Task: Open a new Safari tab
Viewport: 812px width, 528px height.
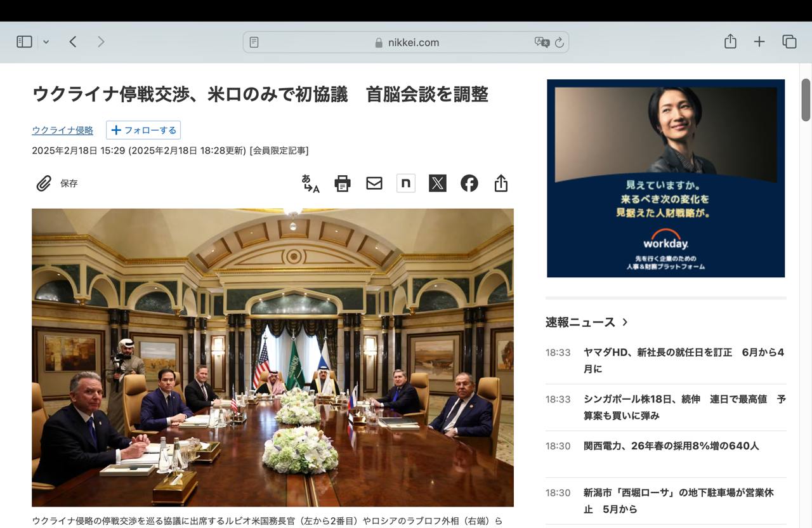Action: 759,42
